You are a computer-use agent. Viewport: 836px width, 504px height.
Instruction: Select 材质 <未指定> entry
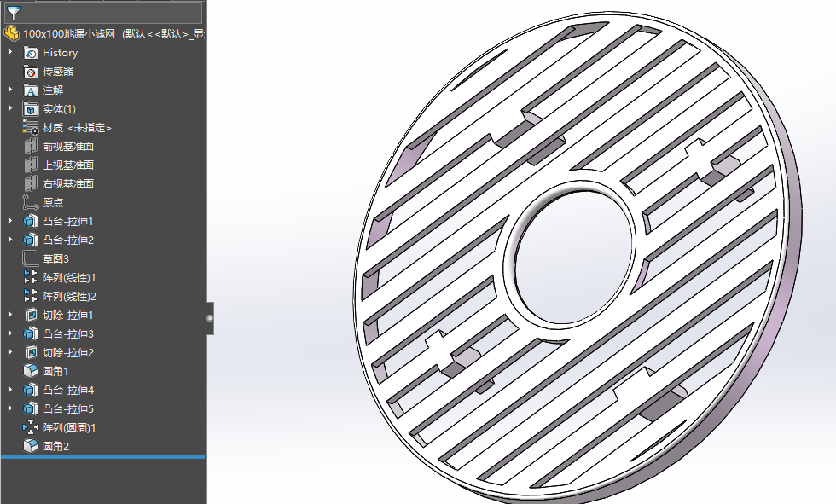click(77, 128)
